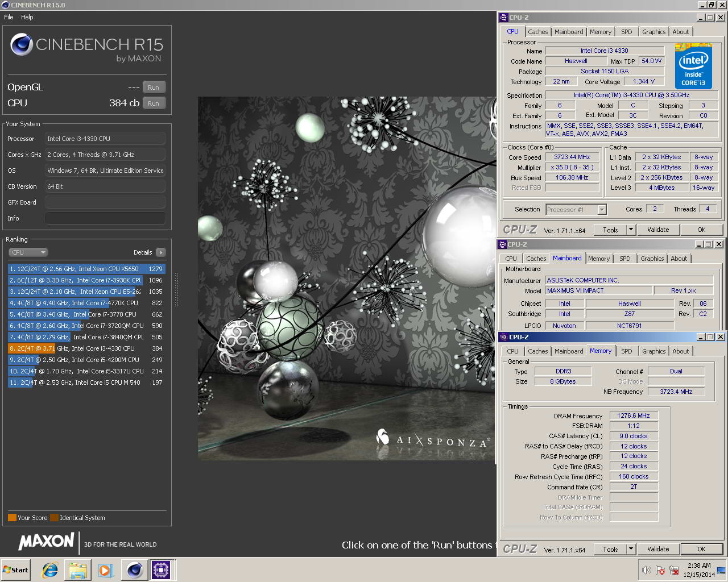Select ranking row 4 Core i7-4770K
The width and height of the screenshot is (728, 582).
point(86,303)
